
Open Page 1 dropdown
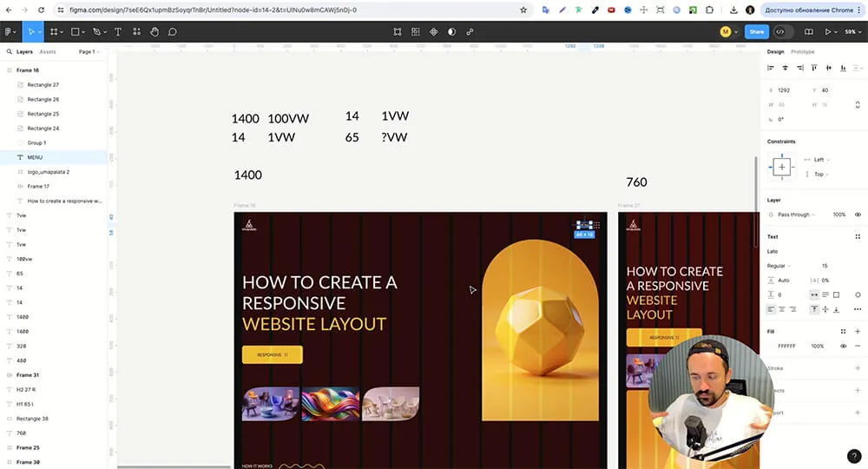[x=89, y=51]
